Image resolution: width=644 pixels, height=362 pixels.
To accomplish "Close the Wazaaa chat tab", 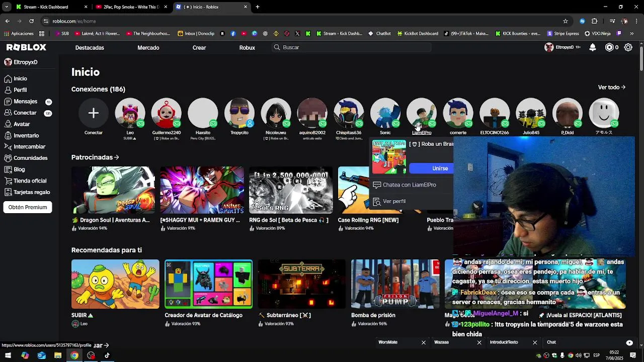I will tap(479, 342).
